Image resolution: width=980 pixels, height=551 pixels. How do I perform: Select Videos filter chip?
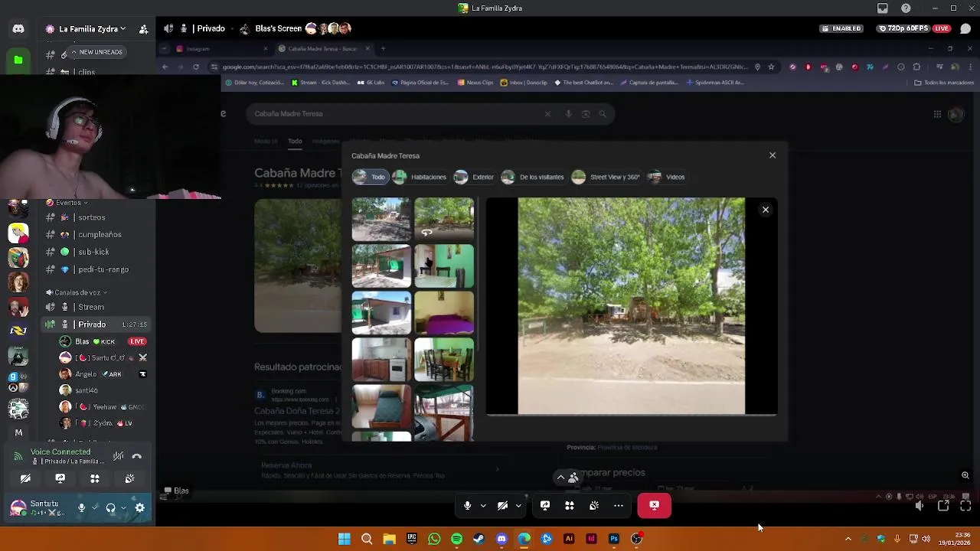click(x=666, y=177)
